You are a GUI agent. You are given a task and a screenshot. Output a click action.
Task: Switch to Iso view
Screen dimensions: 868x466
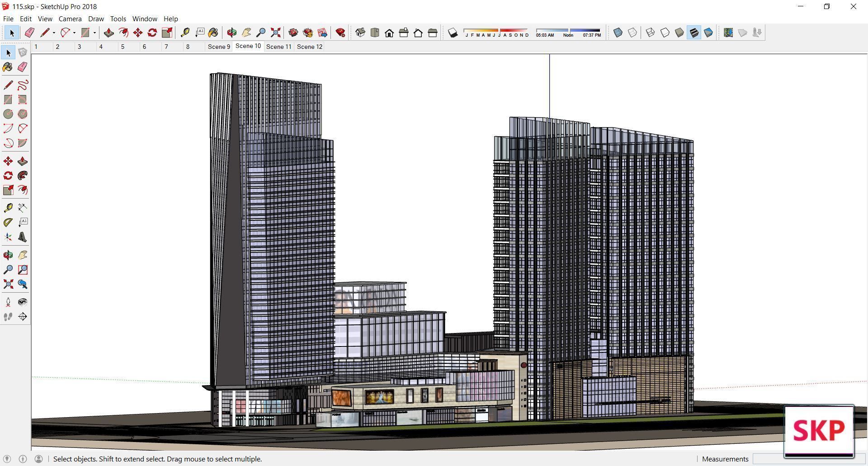(360, 33)
